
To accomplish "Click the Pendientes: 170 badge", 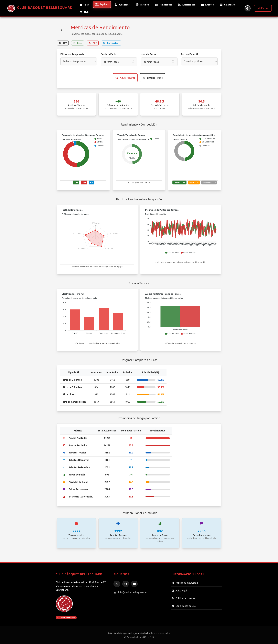I will [x=209, y=182].
